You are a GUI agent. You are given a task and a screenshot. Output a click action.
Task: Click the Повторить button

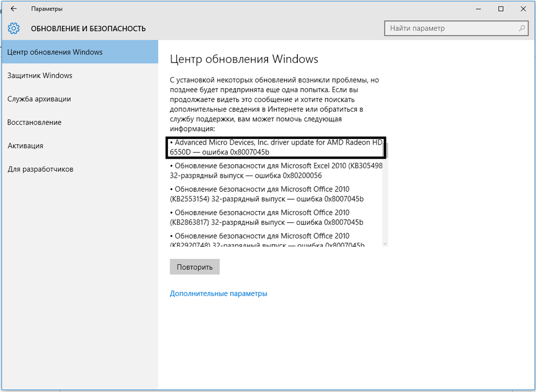(195, 267)
